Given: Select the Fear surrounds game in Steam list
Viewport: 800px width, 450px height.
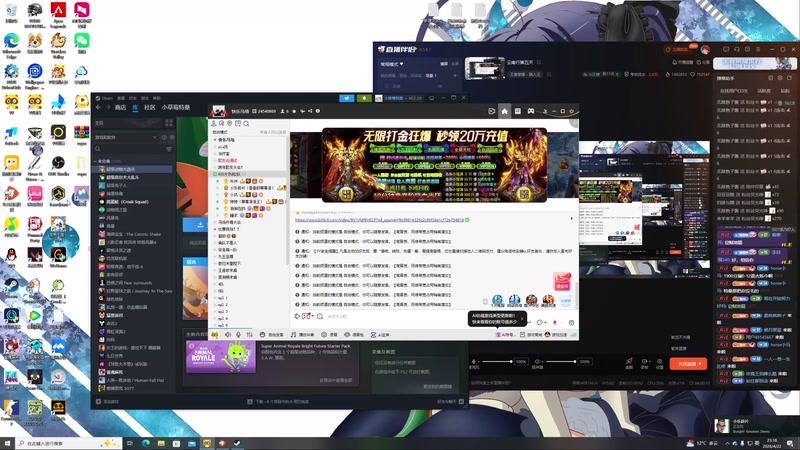Looking at the screenshot, I should pyautogui.click(x=129, y=283).
